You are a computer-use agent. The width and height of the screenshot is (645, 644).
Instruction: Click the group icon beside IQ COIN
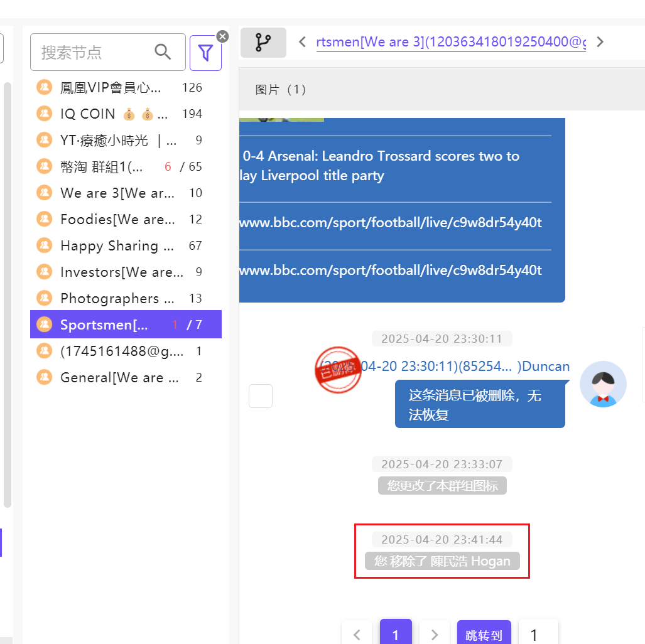pos(44,114)
